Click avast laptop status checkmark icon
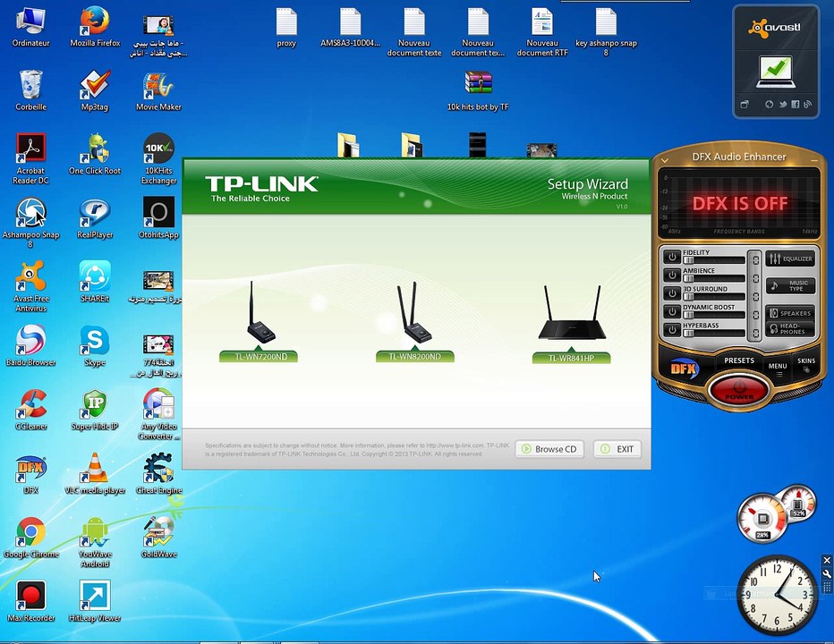The height and width of the screenshot is (644, 834). pos(776,72)
